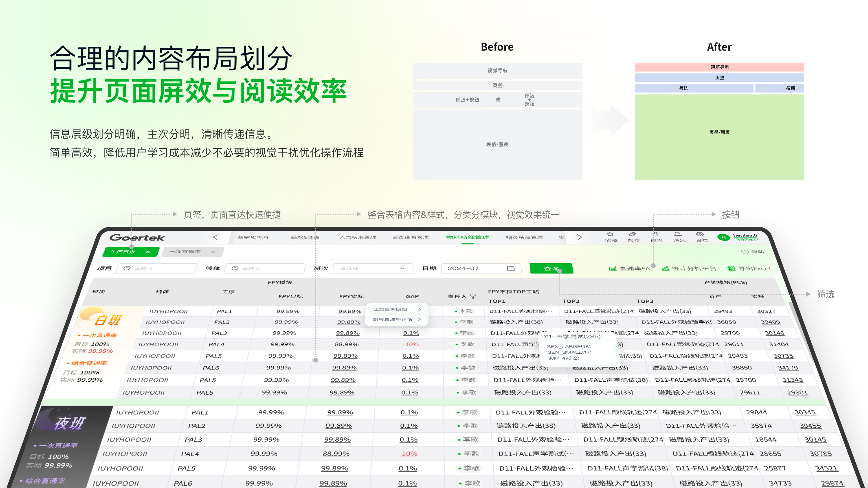868x488 pixels.
Task: Click 功能实施岗 role badge under username
Action: pyautogui.click(x=746, y=240)
